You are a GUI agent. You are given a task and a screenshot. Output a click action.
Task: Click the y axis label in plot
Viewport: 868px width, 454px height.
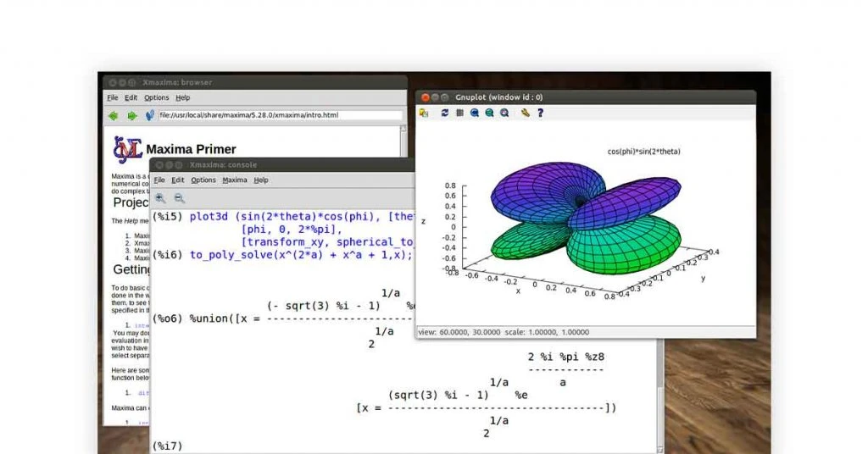click(x=703, y=278)
